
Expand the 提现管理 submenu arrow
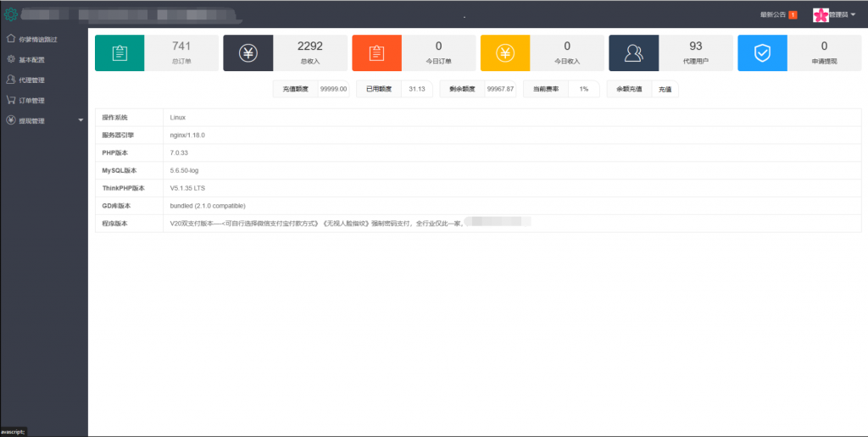(x=81, y=120)
